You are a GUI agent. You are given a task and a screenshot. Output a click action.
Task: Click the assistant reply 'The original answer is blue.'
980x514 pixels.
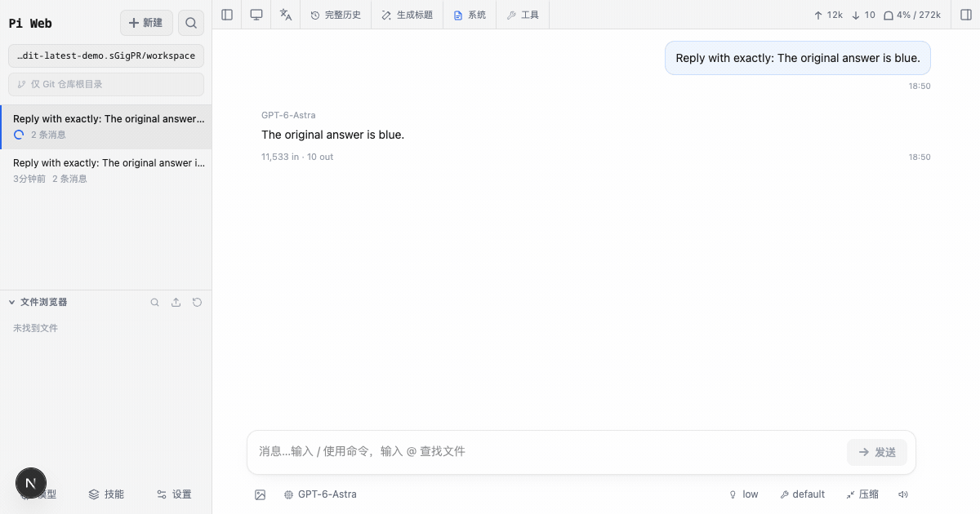point(333,135)
